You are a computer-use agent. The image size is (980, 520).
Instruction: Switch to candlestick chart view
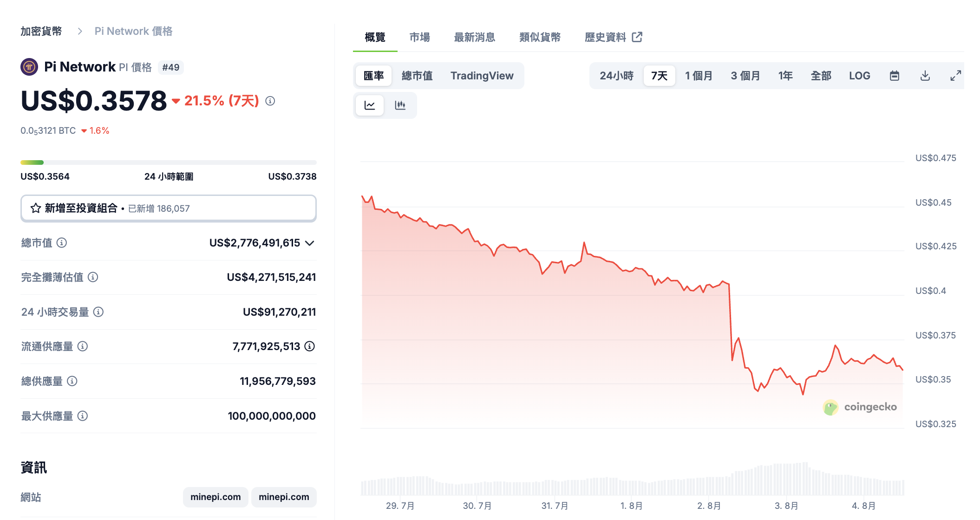(400, 105)
